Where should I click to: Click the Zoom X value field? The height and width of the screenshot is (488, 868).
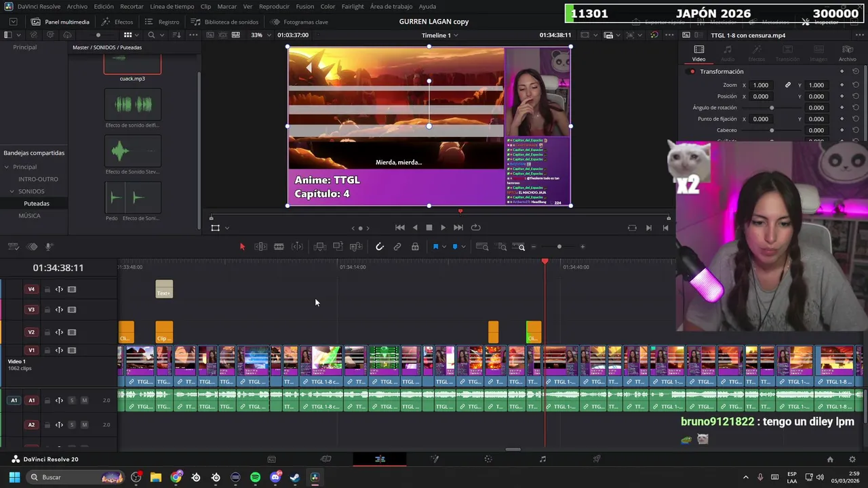(761, 85)
